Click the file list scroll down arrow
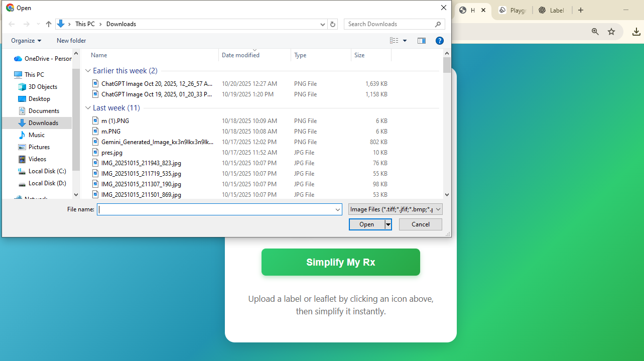 [x=447, y=195]
